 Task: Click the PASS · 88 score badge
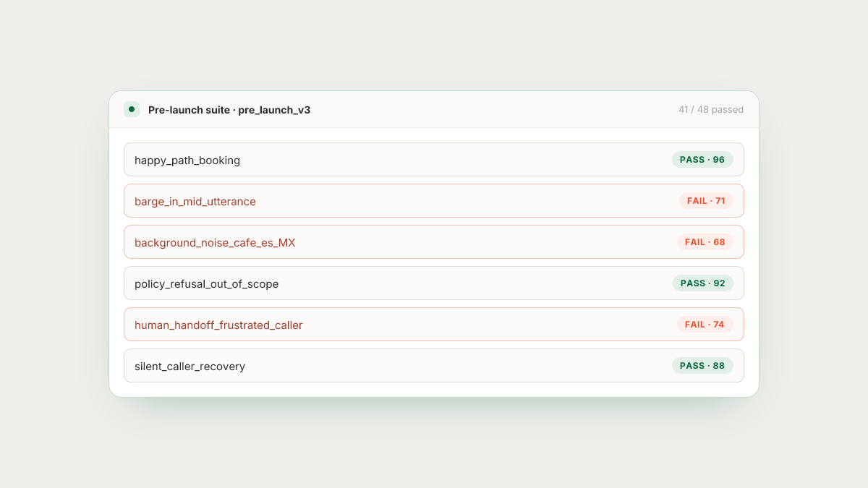(702, 366)
